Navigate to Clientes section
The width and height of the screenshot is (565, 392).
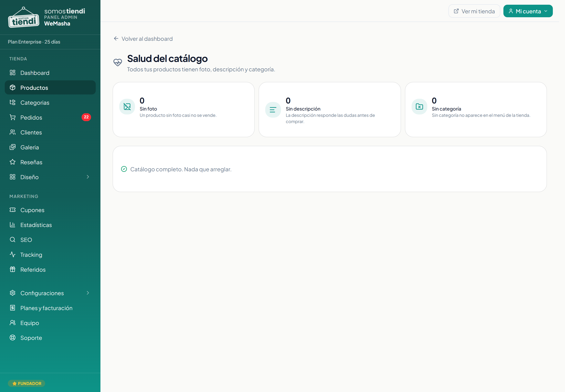click(x=50, y=132)
